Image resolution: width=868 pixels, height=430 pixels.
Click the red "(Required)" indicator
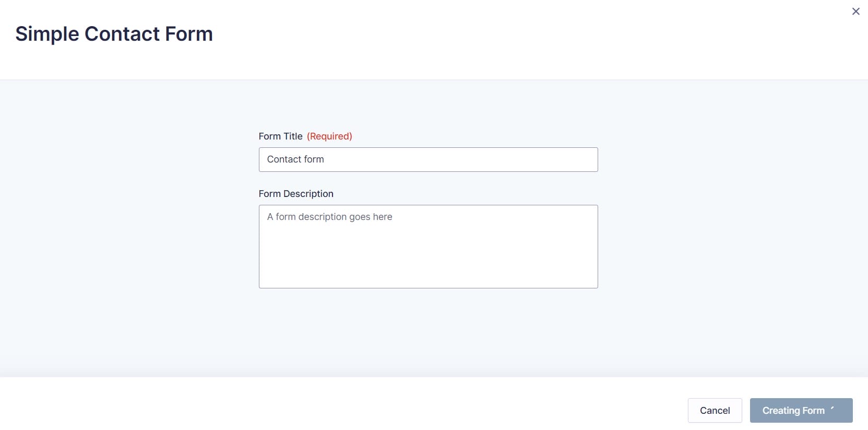329,136
